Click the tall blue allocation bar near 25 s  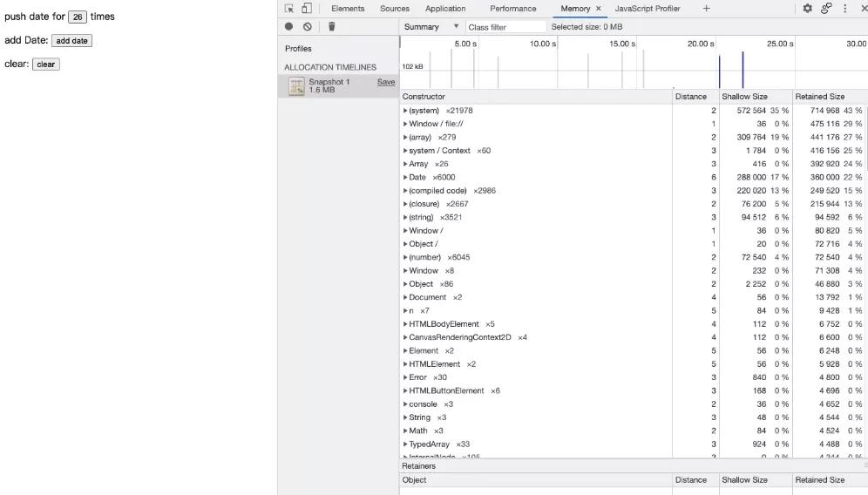pos(743,70)
